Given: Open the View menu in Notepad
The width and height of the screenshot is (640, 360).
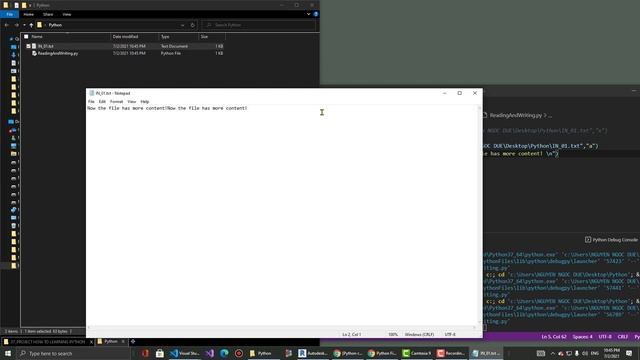Looking at the screenshot, I should coord(131,102).
